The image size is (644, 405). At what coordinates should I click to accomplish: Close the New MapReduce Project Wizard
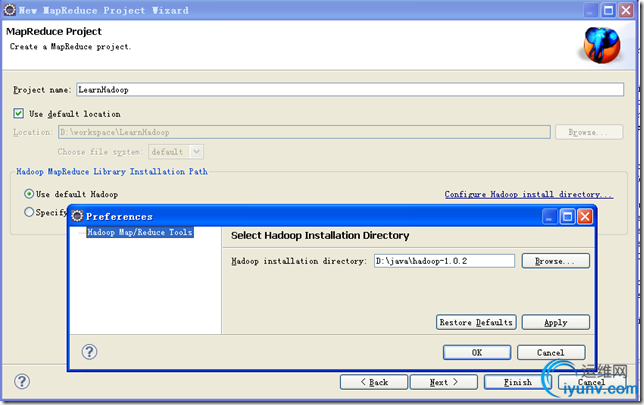626,10
